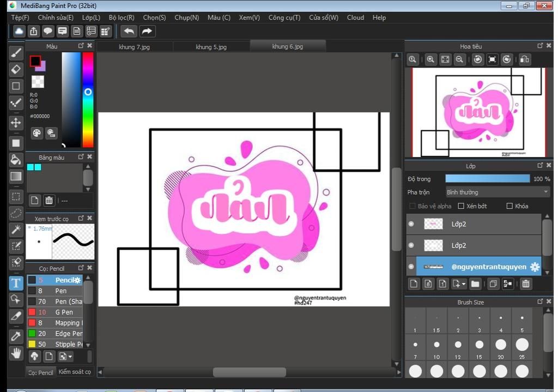Viewport: 558px width, 392px height.
Task: Click the rainbow hue slider bar
Action: click(88, 100)
